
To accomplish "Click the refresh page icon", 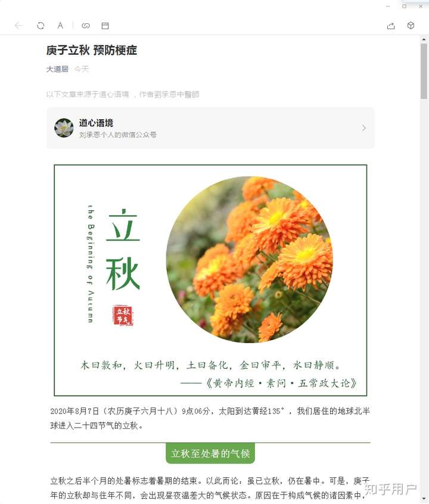I will (41, 26).
